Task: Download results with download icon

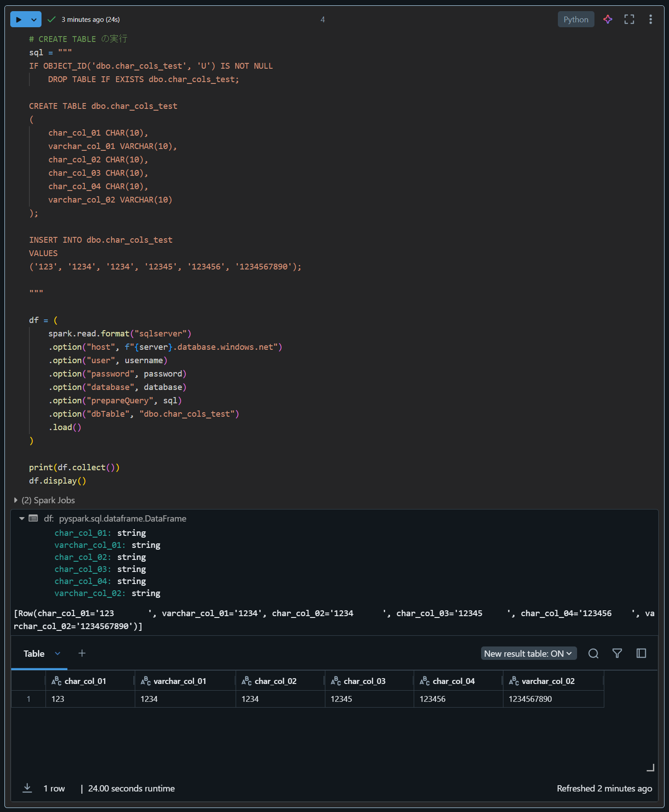Action: 27,788
